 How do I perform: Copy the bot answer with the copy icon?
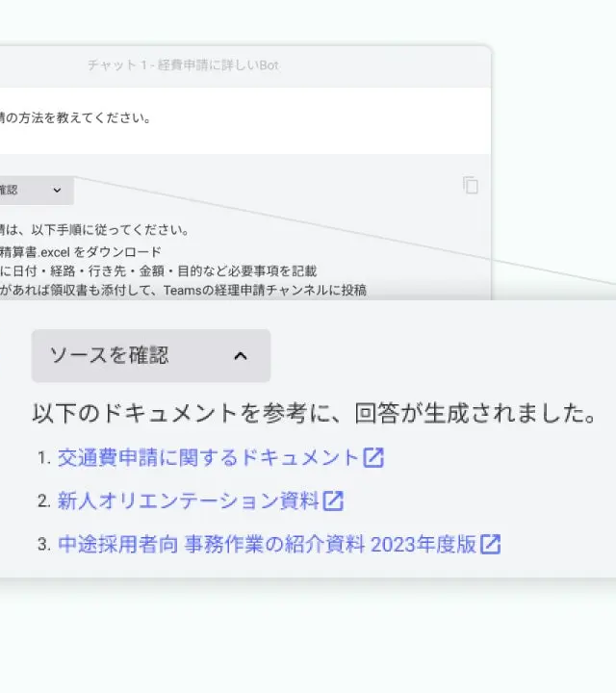point(471,186)
